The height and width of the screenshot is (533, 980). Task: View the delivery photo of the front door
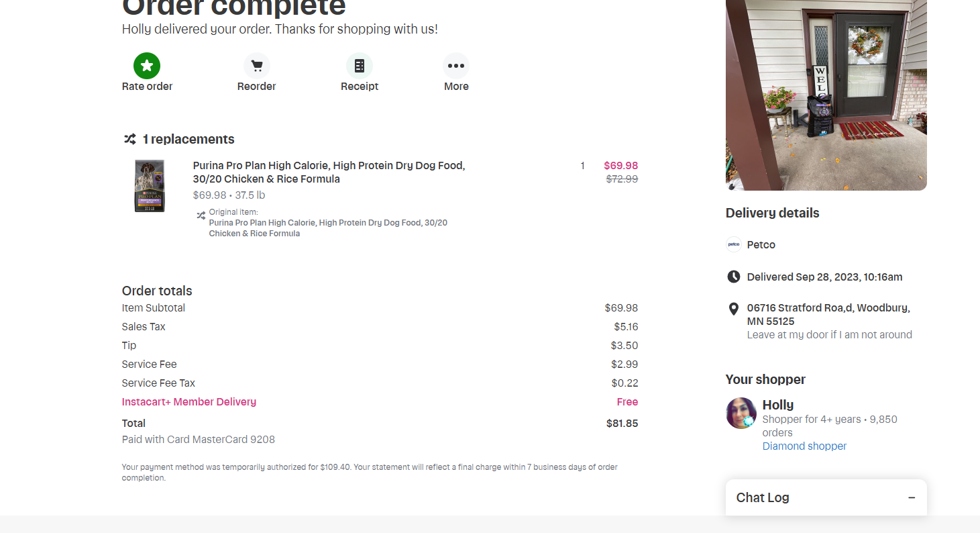(826, 95)
